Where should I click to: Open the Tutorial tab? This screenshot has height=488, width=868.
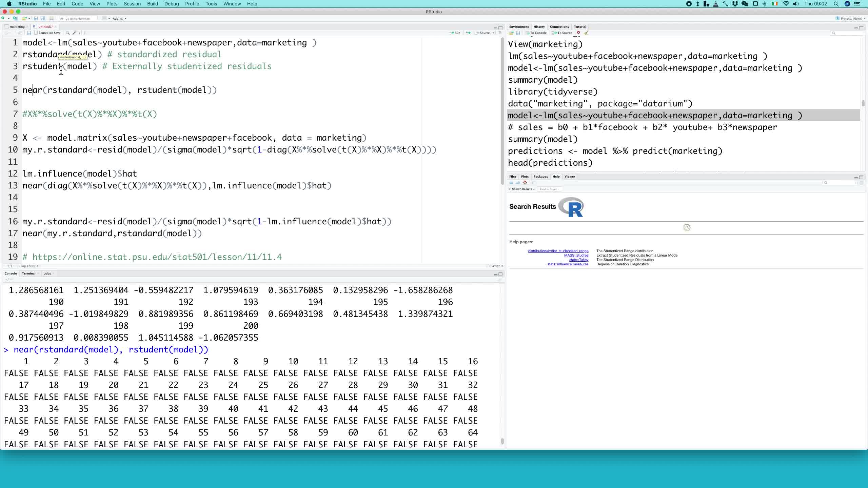point(580,26)
